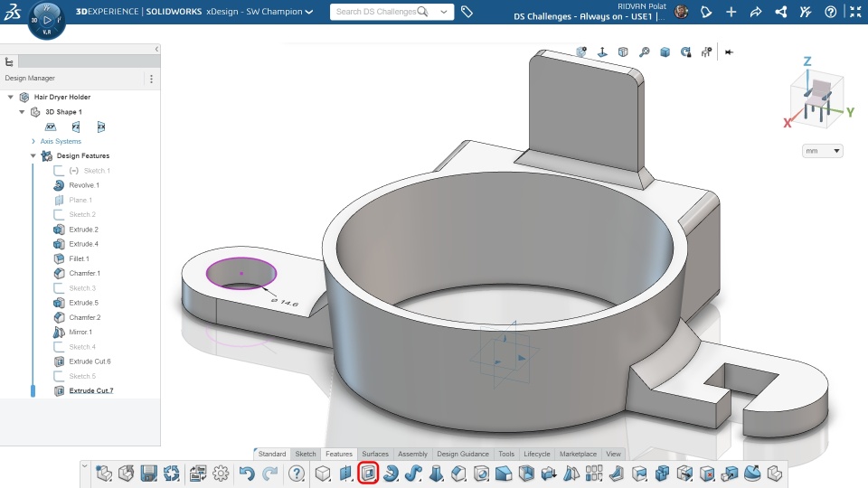Screen dimensions: 868x488
Task: Click the Update refresh arrows icon
Action: [x=172, y=474]
